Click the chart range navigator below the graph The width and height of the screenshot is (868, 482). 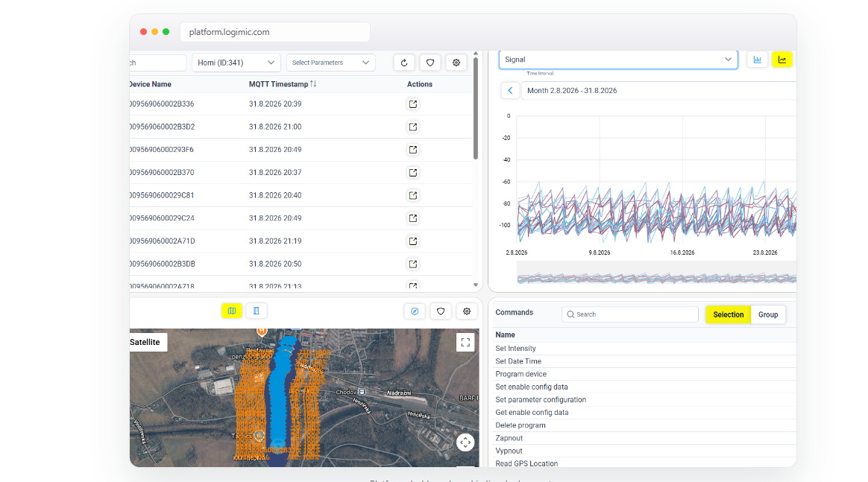656,273
